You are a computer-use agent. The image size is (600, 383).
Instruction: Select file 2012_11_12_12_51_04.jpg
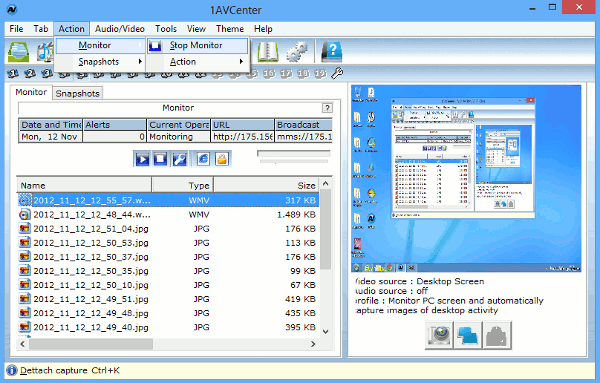[168, 228]
